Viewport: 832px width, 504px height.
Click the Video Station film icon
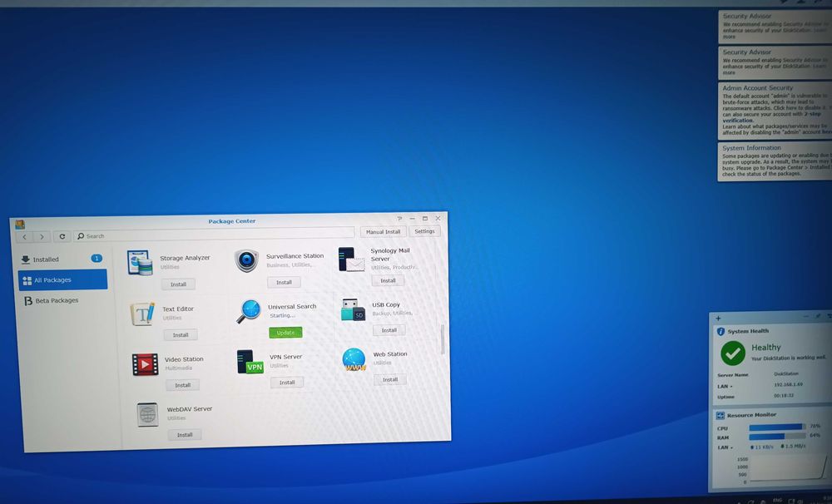(145, 364)
